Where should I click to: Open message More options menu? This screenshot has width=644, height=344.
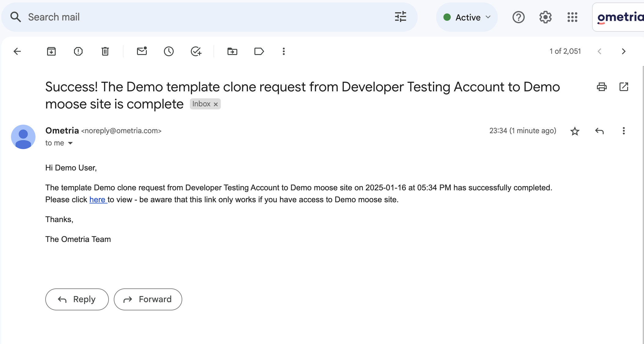(624, 131)
